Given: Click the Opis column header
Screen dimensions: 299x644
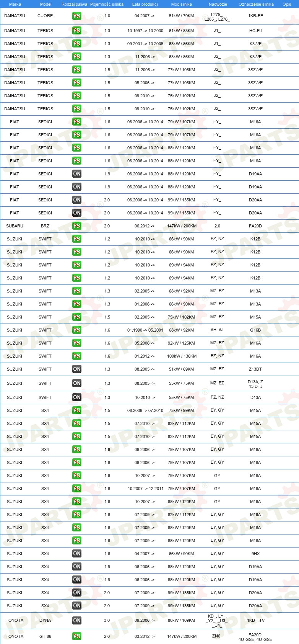Looking at the screenshot, I should click(x=287, y=4).
